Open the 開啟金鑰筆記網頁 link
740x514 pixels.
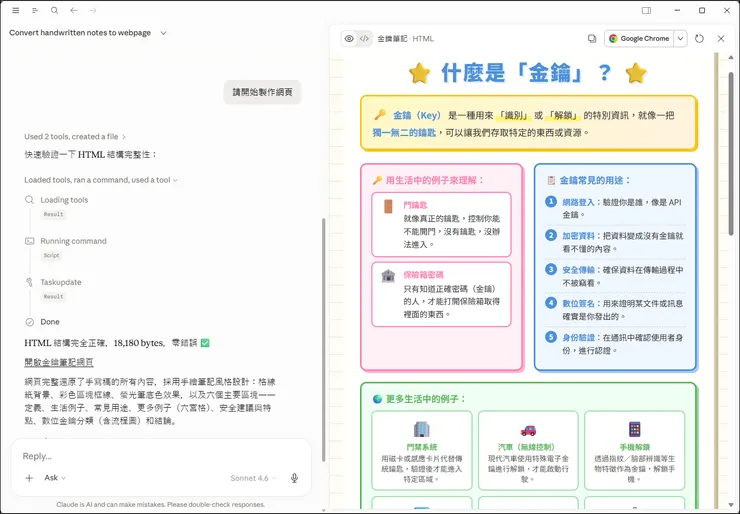click(x=59, y=362)
